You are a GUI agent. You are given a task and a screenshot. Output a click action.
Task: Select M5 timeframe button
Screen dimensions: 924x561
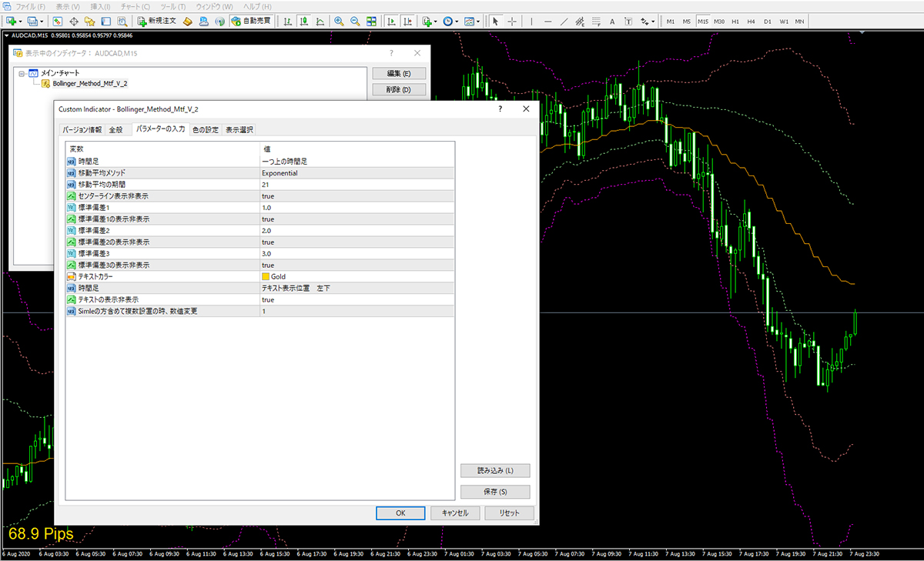click(x=687, y=21)
